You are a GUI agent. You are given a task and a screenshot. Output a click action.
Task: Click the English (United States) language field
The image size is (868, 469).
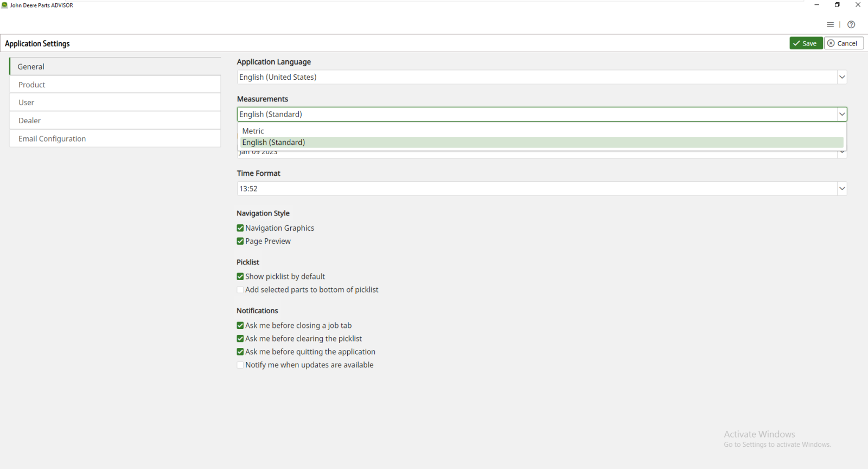[x=537, y=77]
